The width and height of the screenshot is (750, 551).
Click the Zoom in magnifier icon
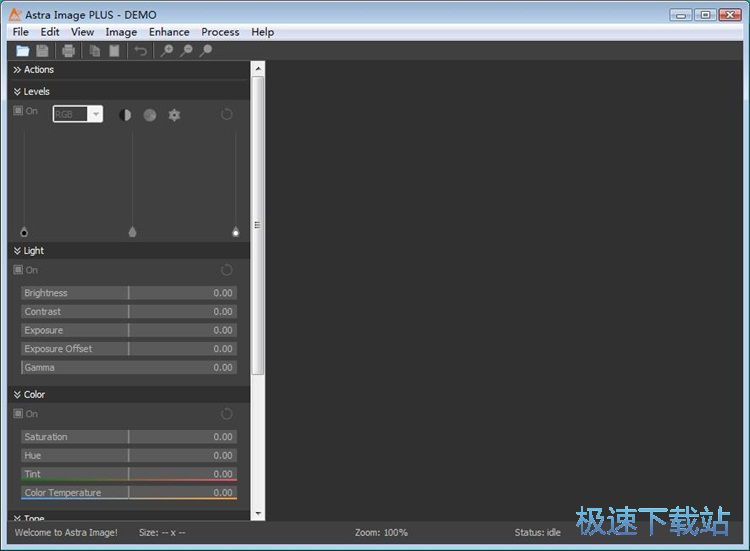coord(167,51)
